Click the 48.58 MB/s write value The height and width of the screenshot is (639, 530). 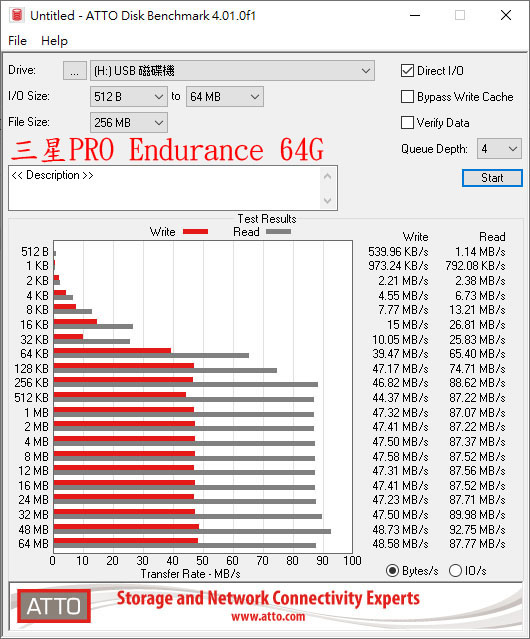[400, 544]
